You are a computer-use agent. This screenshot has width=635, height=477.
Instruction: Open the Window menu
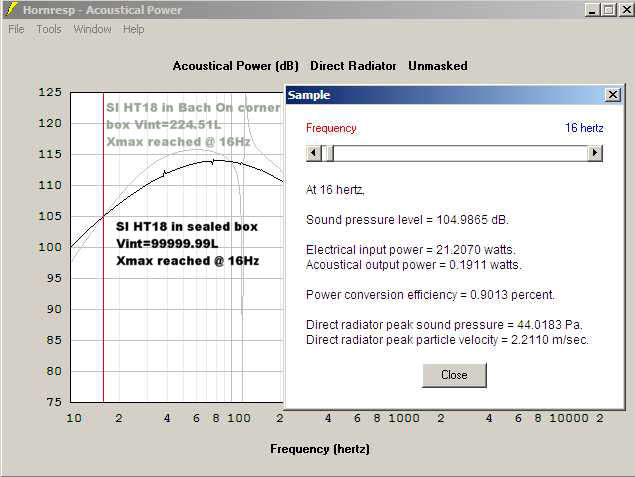point(92,29)
